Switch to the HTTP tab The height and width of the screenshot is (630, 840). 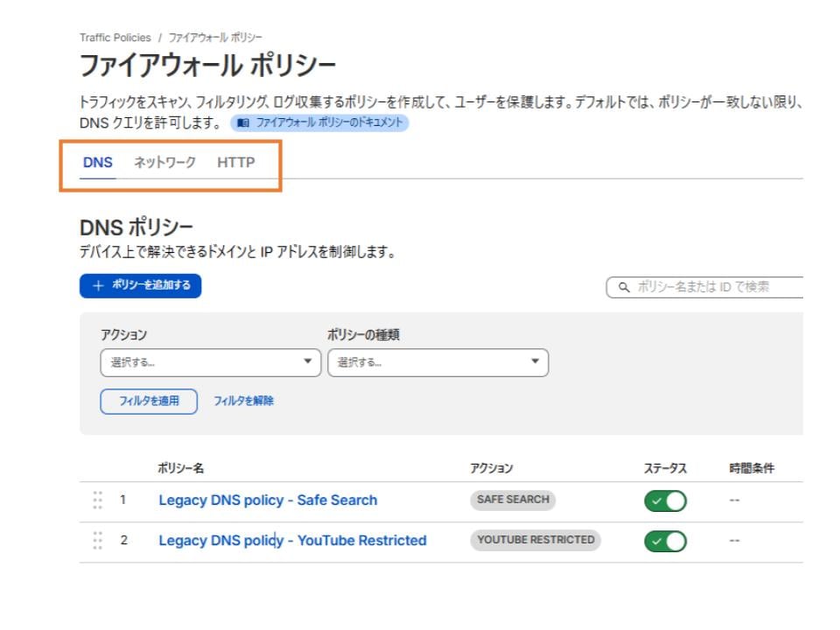236,162
